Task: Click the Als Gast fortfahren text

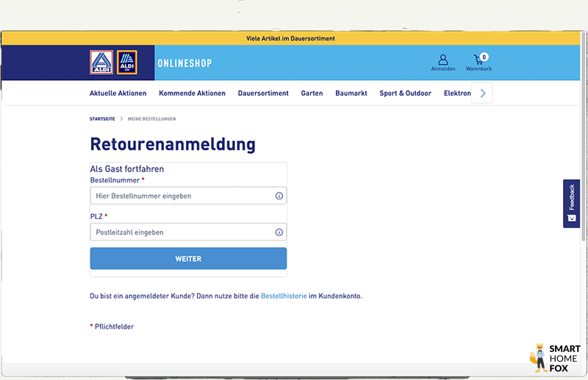Action: [x=127, y=169]
